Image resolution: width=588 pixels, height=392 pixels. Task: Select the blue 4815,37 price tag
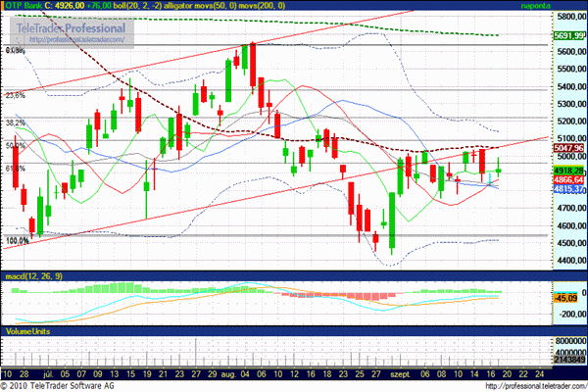[568, 189]
